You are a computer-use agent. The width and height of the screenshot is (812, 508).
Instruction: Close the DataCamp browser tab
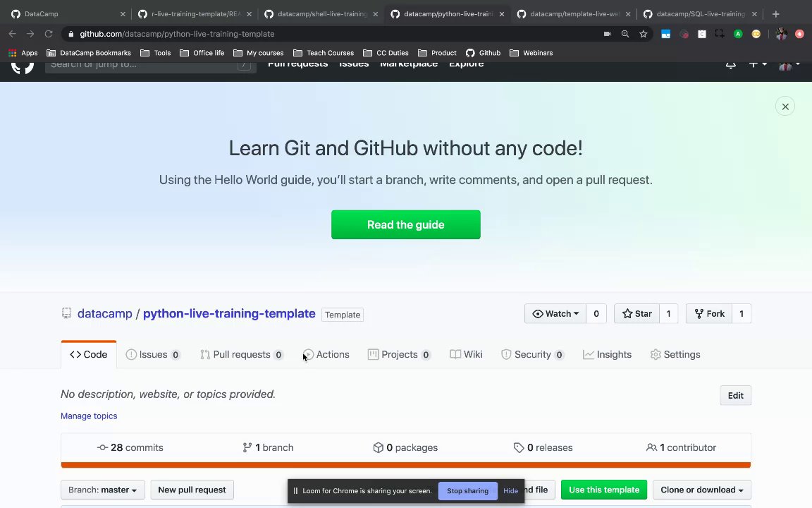123,14
